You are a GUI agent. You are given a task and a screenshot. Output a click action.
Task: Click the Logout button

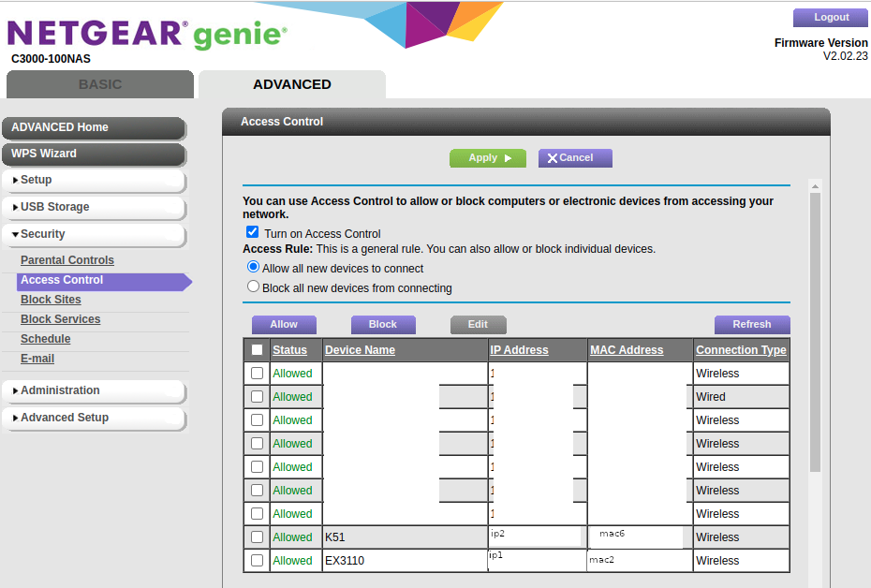pyautogui.click(x=831, y=17)
